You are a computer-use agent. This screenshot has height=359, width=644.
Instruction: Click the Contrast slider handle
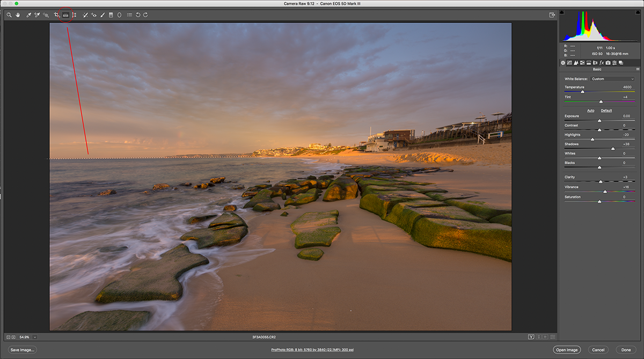(599, 130)
